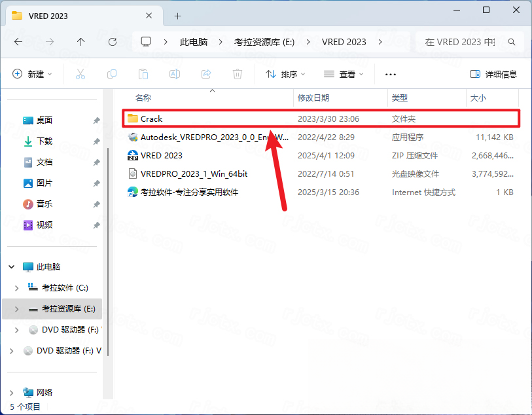Unpin 桌面 using its pin icon
The image size is (532, 415).
(96, 120)
